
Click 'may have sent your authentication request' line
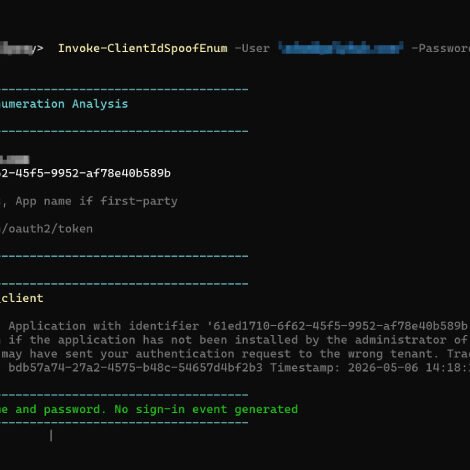pos(235,354)
